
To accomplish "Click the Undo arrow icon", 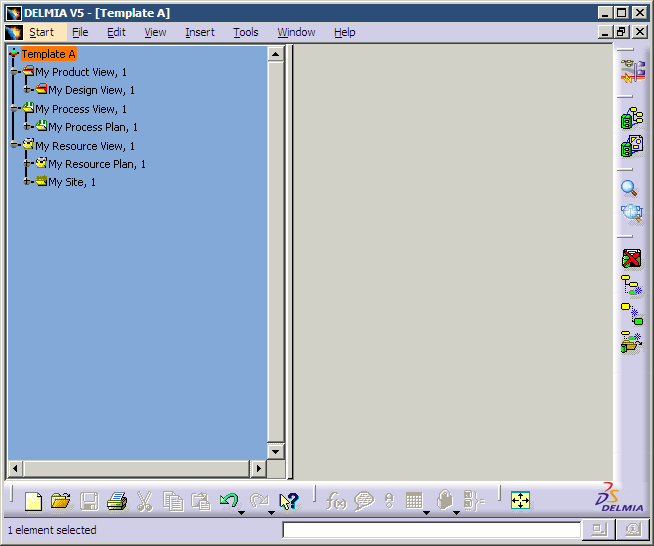I will 229,501.
